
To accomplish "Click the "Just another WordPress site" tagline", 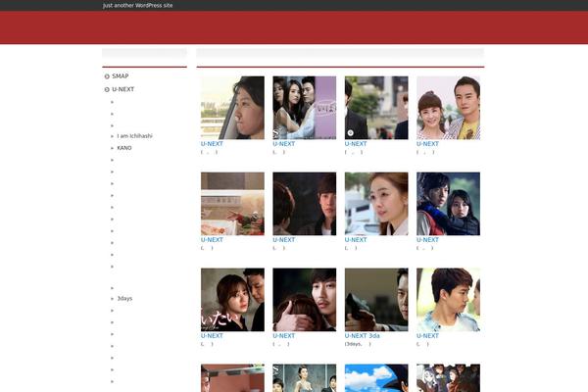I will point(137,5).
